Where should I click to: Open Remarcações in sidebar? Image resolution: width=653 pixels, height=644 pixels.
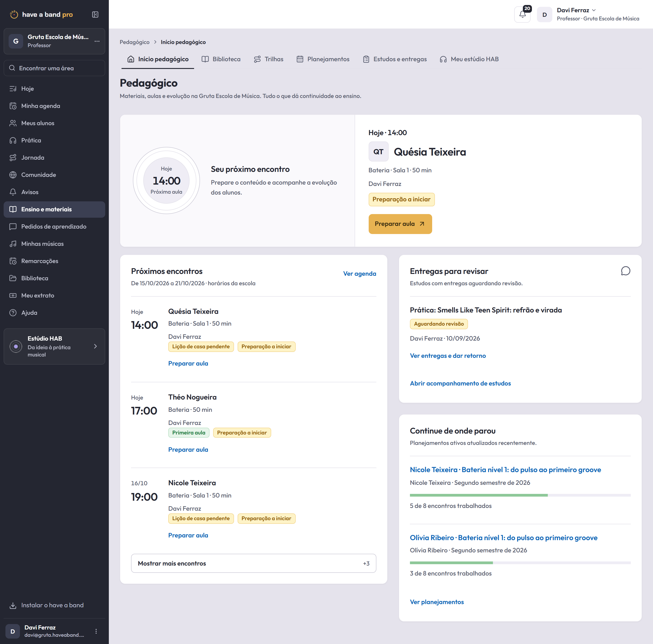pos(54,261)
